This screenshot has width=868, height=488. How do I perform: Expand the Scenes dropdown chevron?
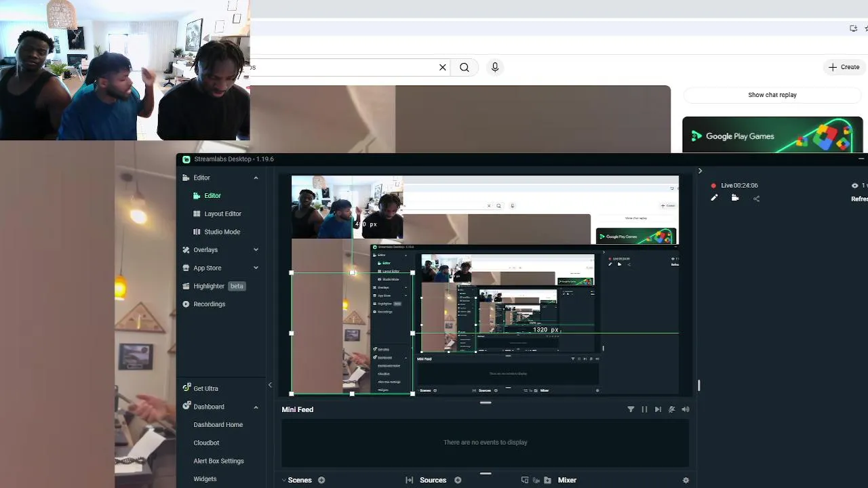point(284,481)
